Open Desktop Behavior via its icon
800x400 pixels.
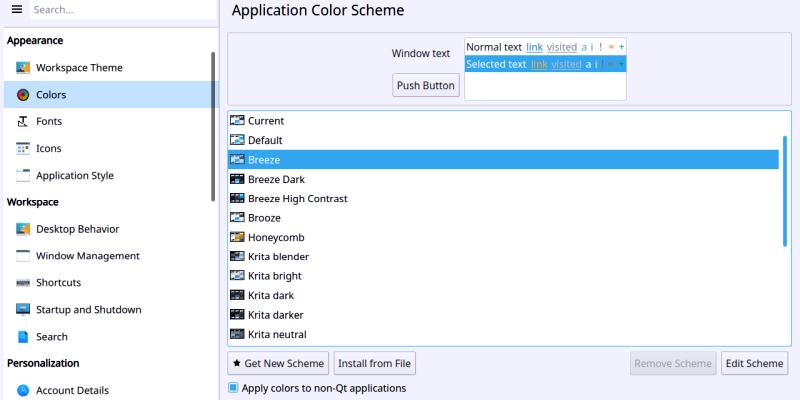23,229
